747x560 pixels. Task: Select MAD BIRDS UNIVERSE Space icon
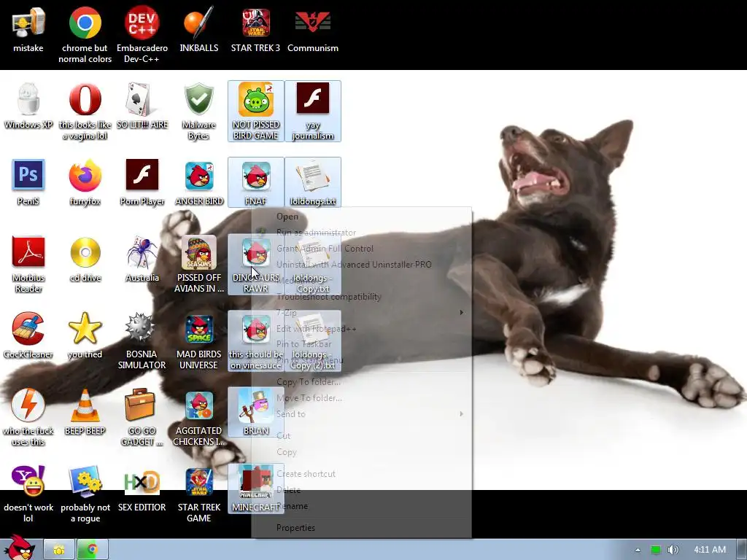(x=198, y=341)
